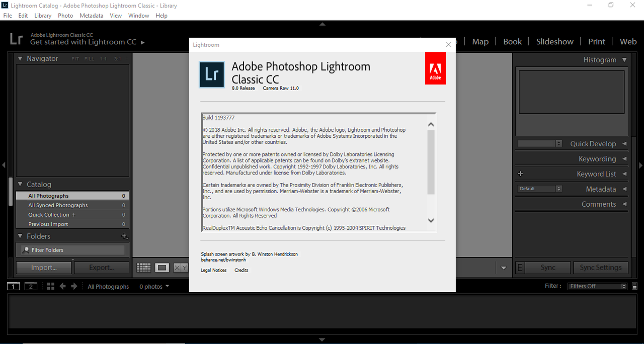644x344 pixels.
Task: Click the Lr logo in About dialog
Action: click(x=212, y=74)
